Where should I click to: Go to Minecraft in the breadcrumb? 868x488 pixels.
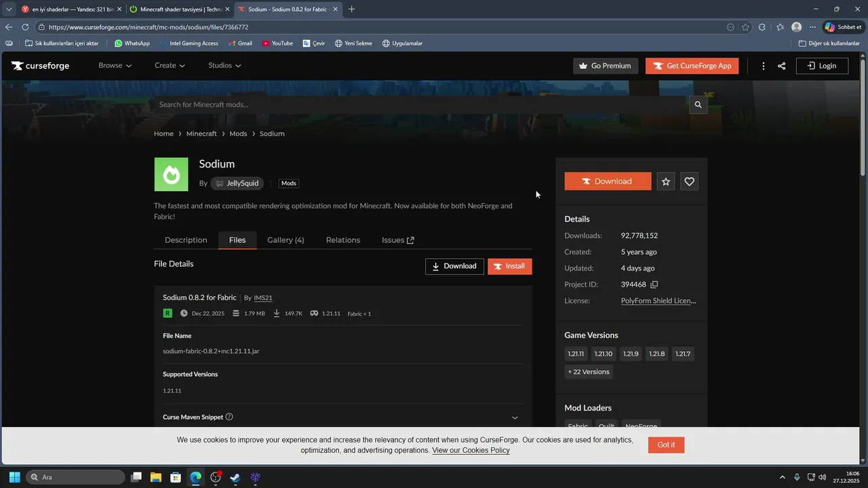click(201, 134)
